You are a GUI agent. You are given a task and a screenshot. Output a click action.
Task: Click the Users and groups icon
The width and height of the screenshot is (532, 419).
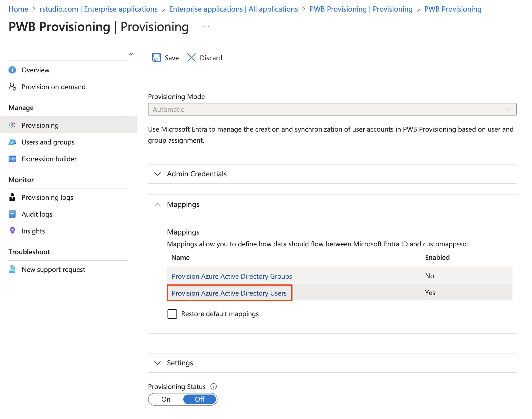[x=12, y=142]
